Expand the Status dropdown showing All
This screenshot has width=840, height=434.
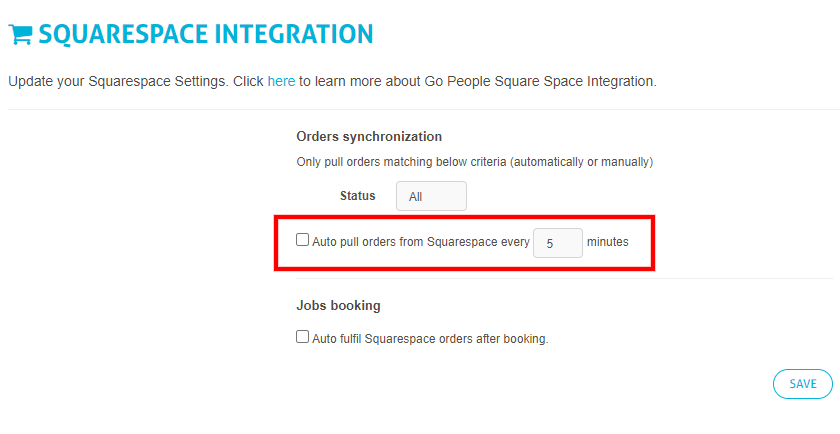click(431, 196)
